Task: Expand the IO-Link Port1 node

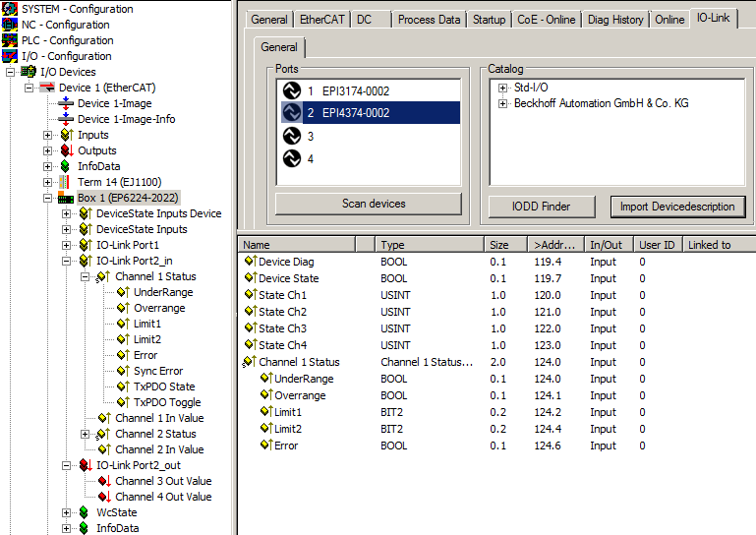Action: pos(66,245)
